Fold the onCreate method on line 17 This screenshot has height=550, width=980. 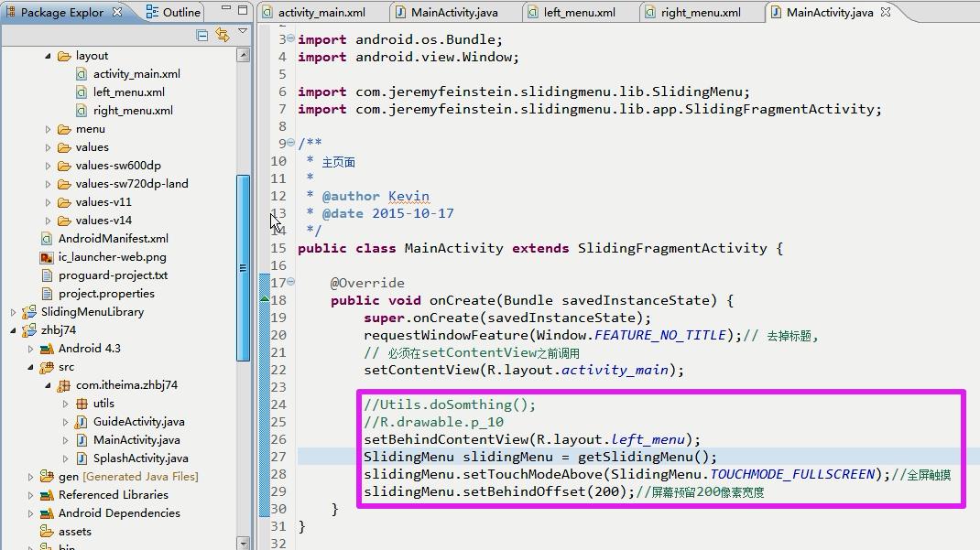coord(290,283)
